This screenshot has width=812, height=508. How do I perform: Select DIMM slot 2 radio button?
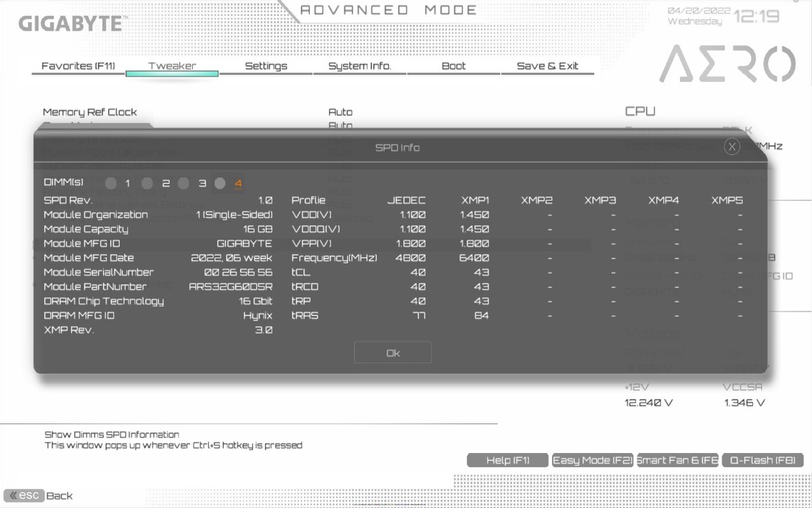click(x=147, y=183)
